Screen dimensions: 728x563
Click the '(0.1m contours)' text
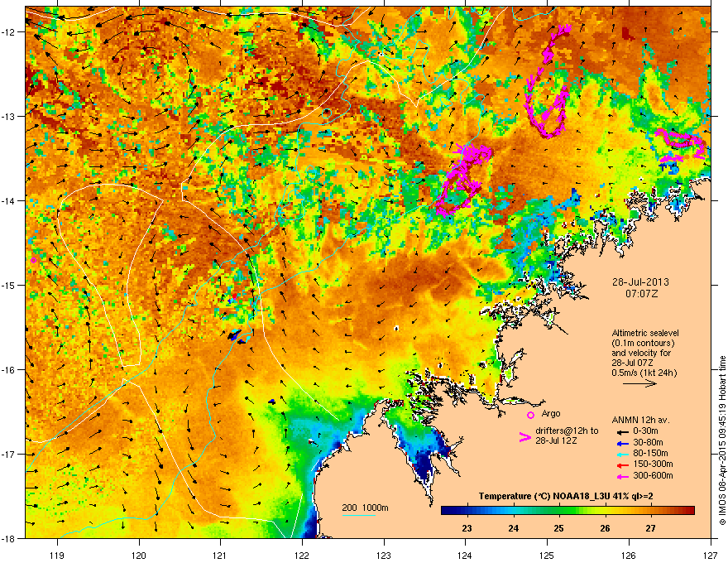coord(643,344)
